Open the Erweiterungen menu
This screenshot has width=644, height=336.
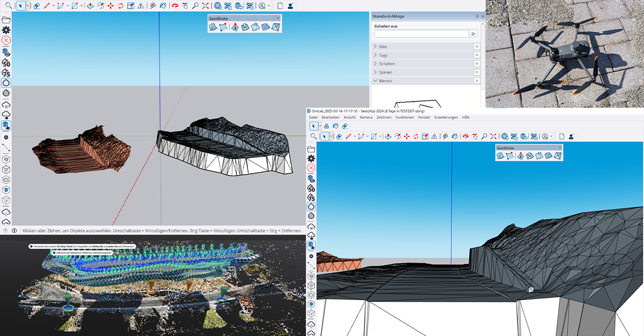click(x=446, y=117)
